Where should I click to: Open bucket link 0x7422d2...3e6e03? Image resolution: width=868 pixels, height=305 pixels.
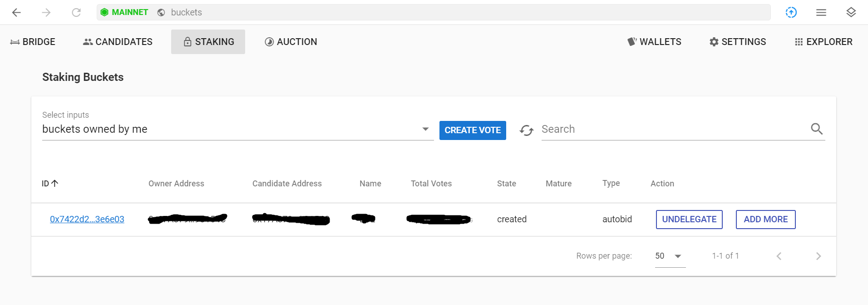point(87,219)
